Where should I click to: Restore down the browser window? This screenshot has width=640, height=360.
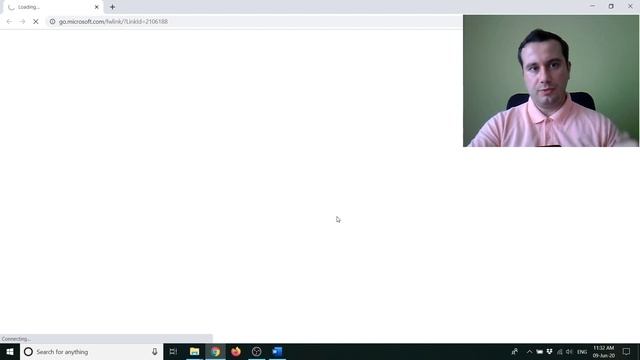(x=611, y=6)
